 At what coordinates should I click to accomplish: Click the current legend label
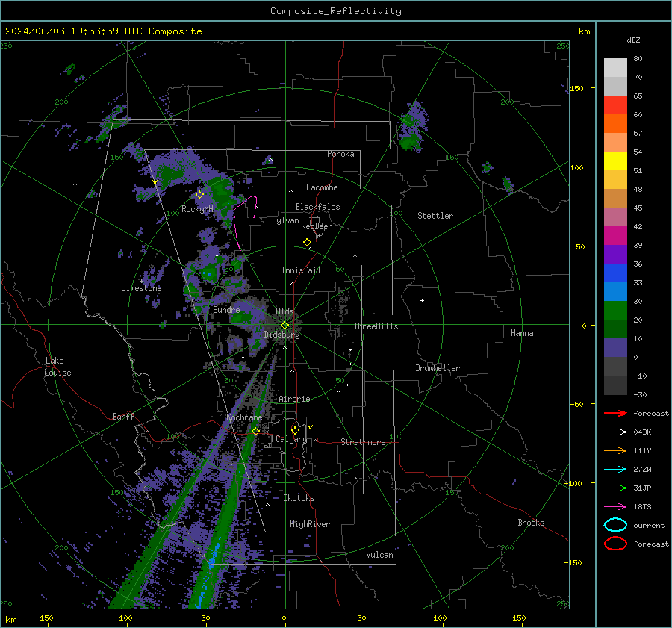[x=649, y=526]
